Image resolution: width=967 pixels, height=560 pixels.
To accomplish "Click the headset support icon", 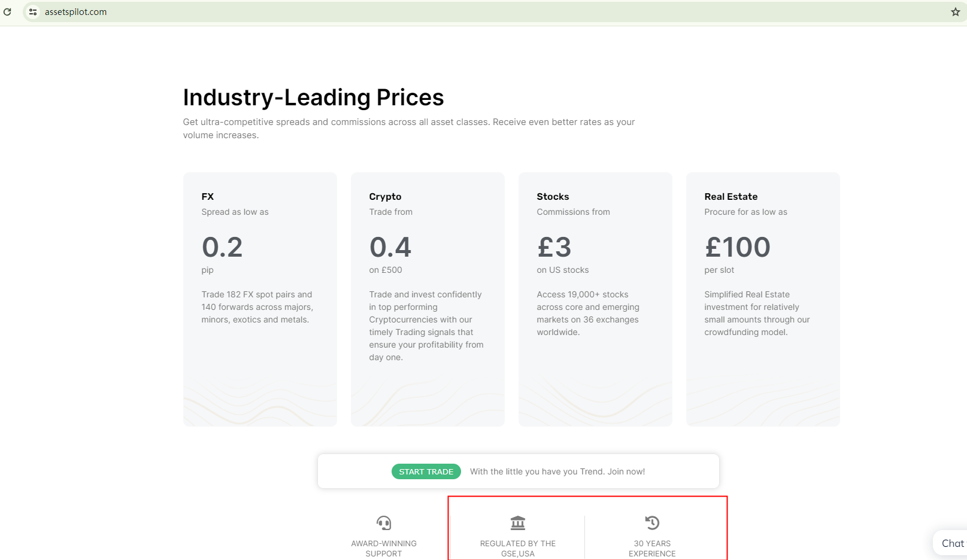I will click(x=384, y=523).
